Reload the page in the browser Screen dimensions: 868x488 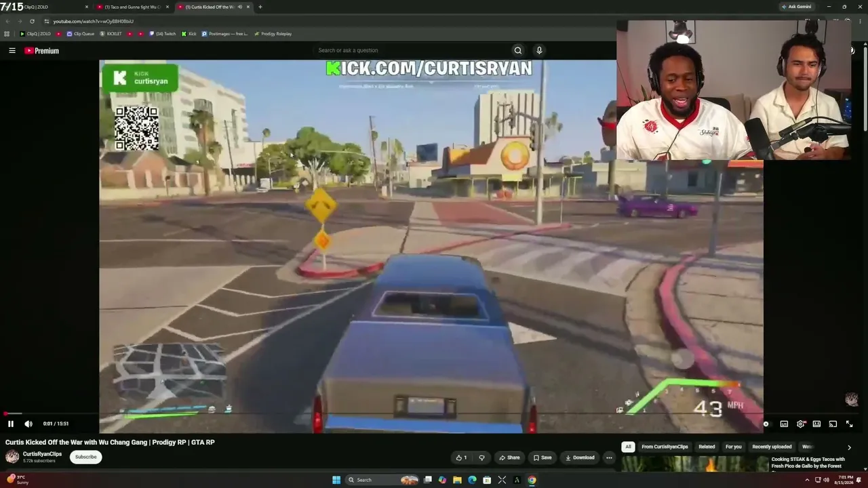coord(32,21)
